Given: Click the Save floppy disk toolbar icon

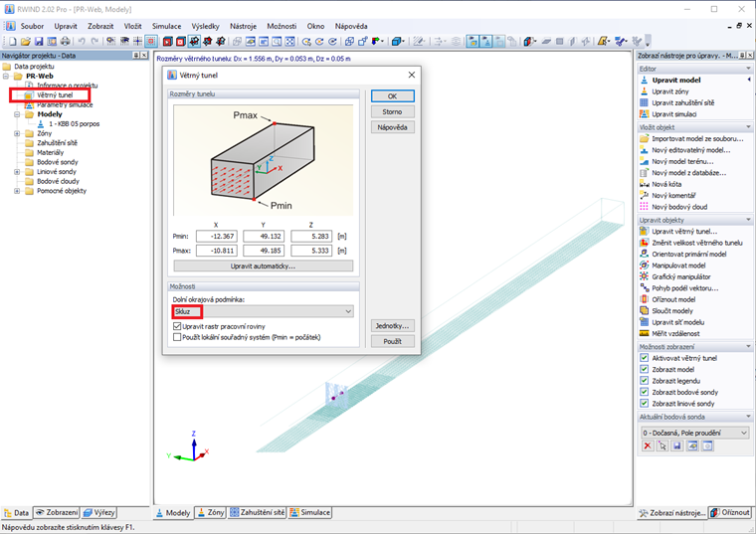Looking at the screenshot, I should point(39,42).
